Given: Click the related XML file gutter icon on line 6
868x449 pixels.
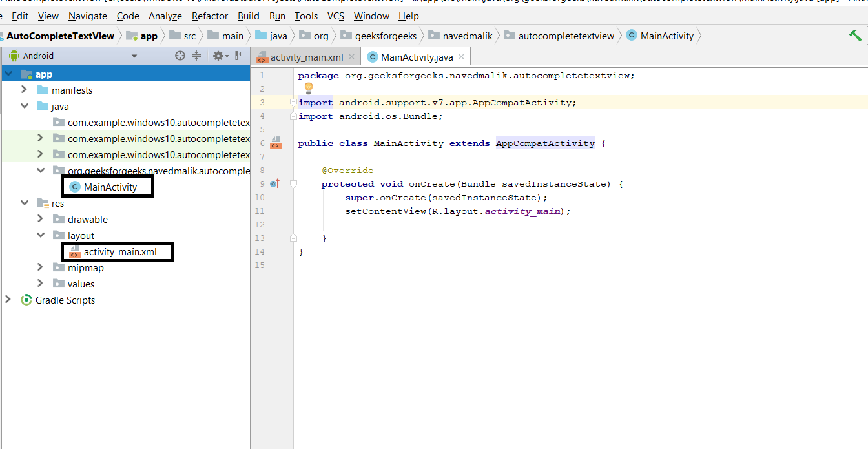Looking at the screenshot, I should (x=276, y=143).
